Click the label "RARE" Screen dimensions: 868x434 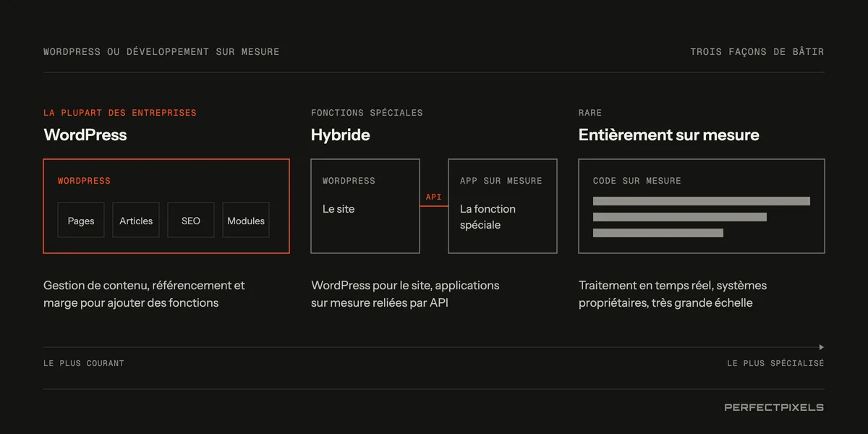pyautogui.click(x=590, y=113)
